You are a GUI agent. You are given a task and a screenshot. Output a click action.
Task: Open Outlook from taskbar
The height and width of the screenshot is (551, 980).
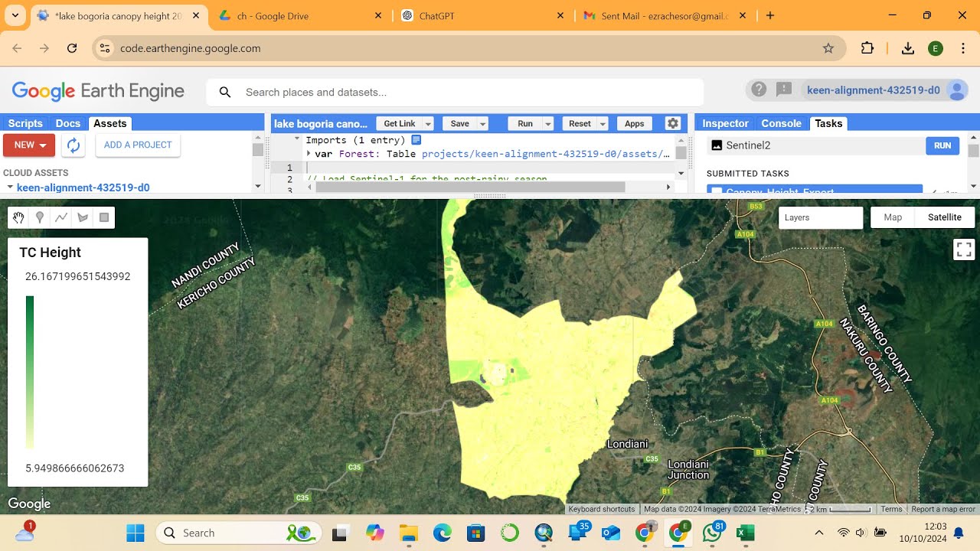coord(610,533)
